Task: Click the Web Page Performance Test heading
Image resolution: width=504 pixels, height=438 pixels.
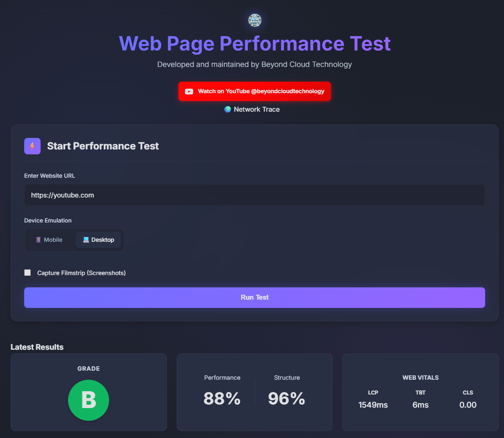Action: (255, 44)
